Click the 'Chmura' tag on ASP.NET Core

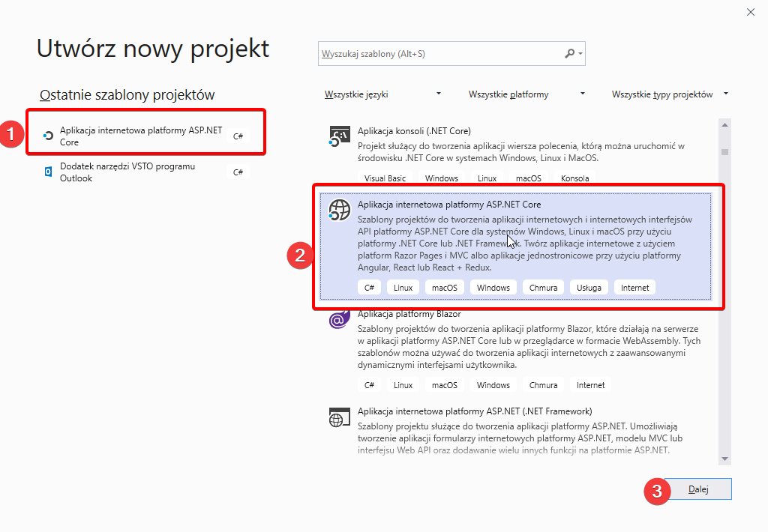[543, 288]
